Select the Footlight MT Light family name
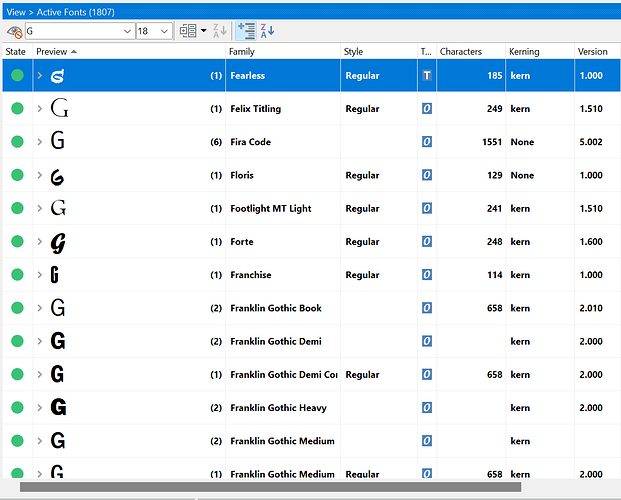This screenshot has width=621, height=500. (x=271, y=208)
